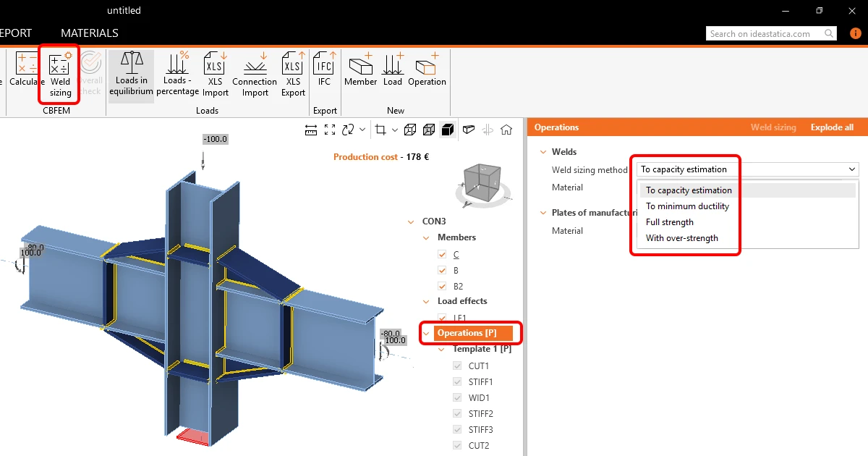Collapse the Welds section
868x456 pixels.
[x=542, y=152]
